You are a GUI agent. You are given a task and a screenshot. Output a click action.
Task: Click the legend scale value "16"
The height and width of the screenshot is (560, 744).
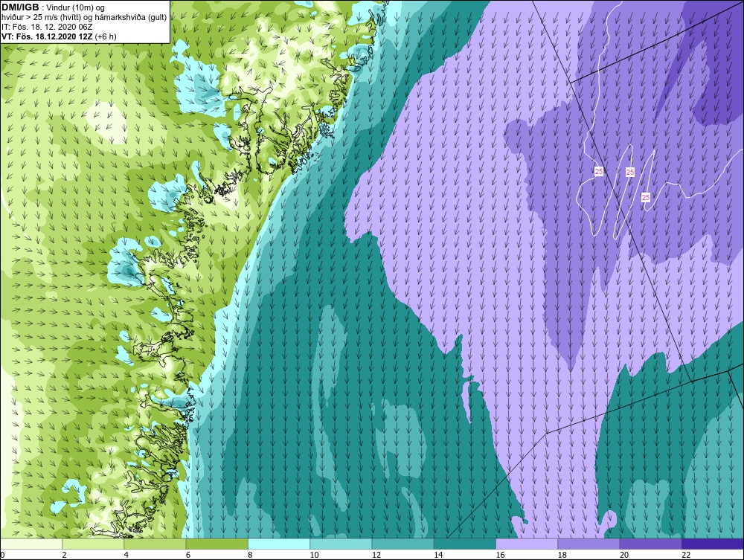500,555
